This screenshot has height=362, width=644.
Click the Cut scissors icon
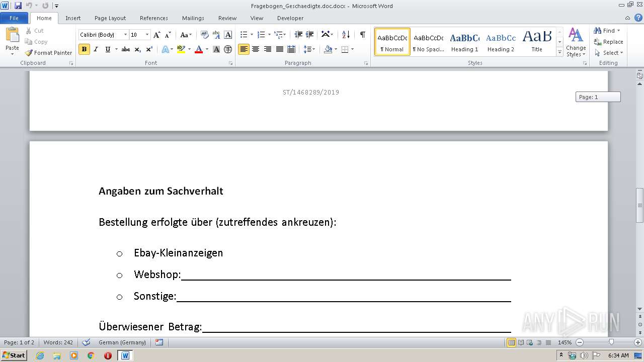click(x=29, y=31)
